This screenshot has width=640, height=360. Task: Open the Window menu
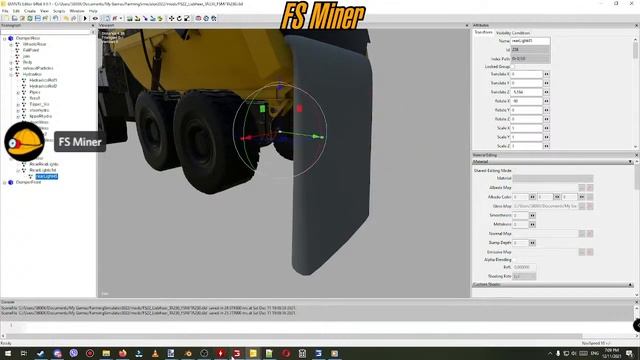click(77, 11)
